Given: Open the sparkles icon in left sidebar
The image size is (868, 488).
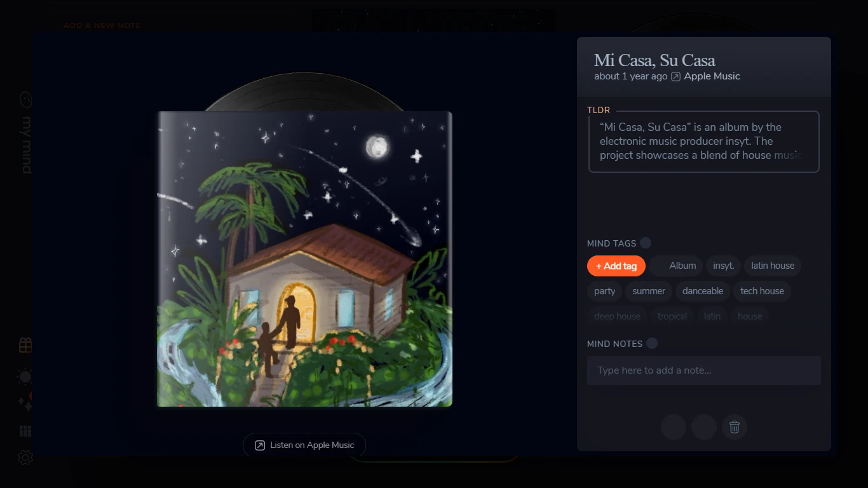Looking at the screenshot, I should click(25, 403).
